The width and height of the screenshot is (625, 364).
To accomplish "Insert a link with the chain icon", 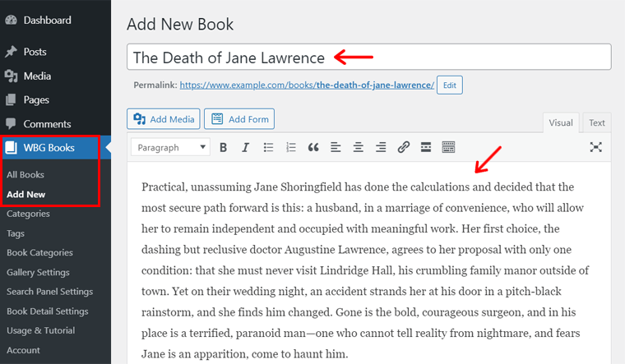I will 403,148.
